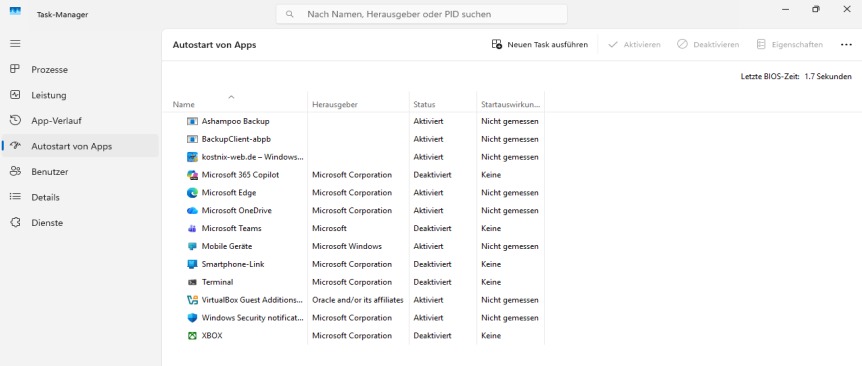Click the Microsoft 365 Copilot icon
Viewport: 862px width, 366px height.
pyautogui.click(x=192, y=175)
